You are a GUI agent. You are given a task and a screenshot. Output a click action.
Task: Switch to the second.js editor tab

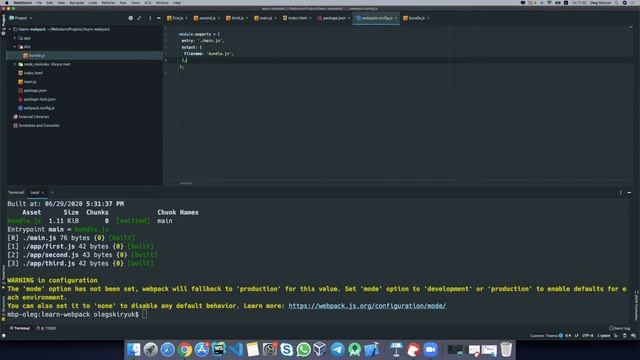coord(207,18)
